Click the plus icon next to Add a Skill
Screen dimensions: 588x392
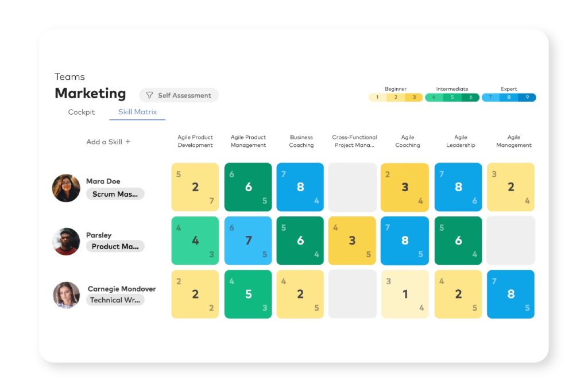128,142
